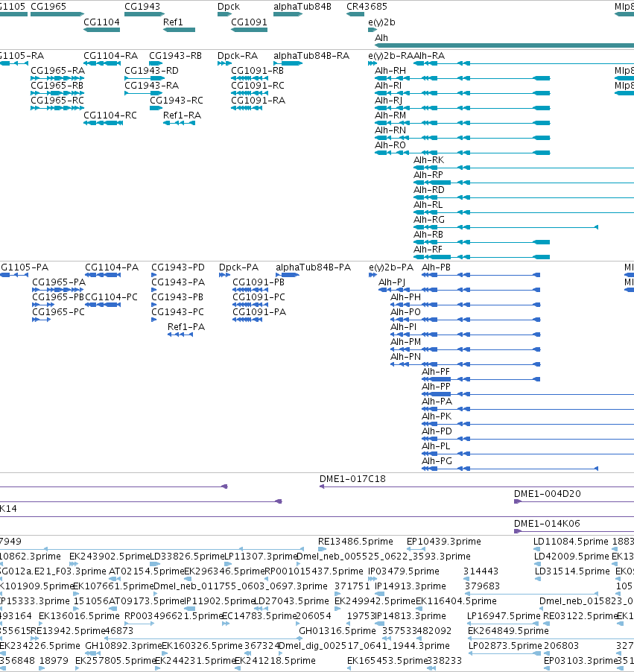634x672 pixels.
Task: Click transcript Alh-RJ
Action: [462, 108]
